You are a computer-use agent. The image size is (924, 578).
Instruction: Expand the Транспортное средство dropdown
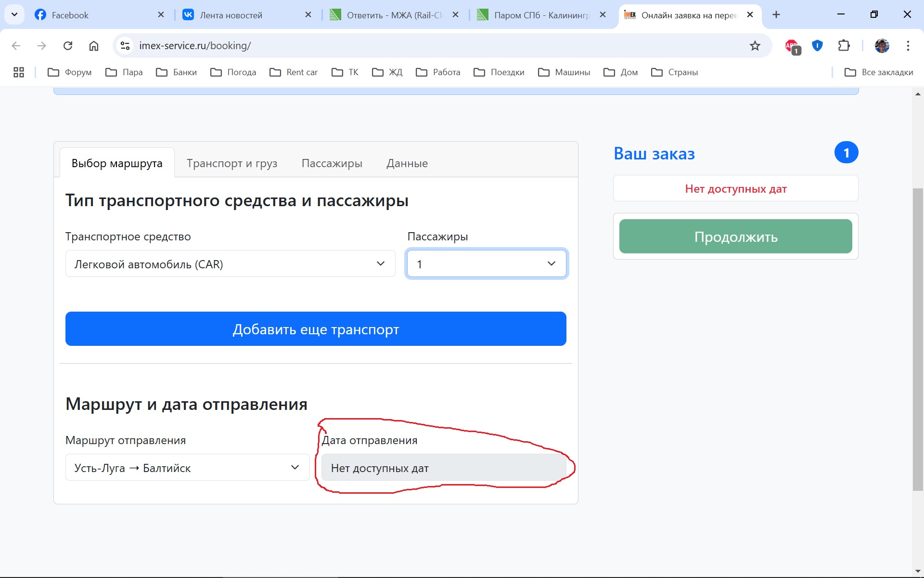(230, 264)
